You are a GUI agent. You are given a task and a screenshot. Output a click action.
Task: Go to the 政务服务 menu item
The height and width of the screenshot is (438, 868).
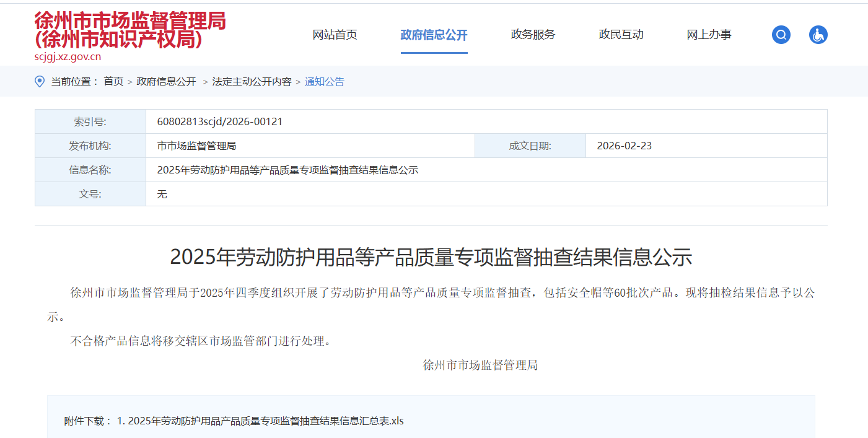click(533, 35)
